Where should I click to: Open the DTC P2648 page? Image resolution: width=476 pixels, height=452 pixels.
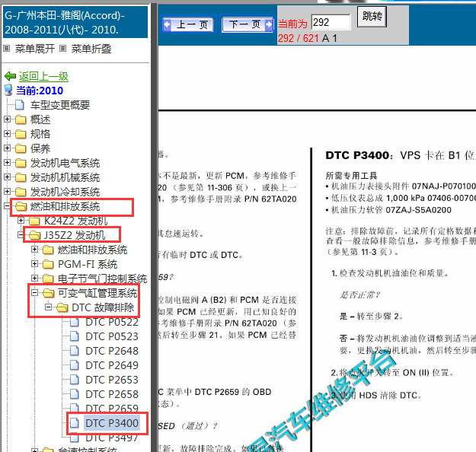tap(112, 351)
